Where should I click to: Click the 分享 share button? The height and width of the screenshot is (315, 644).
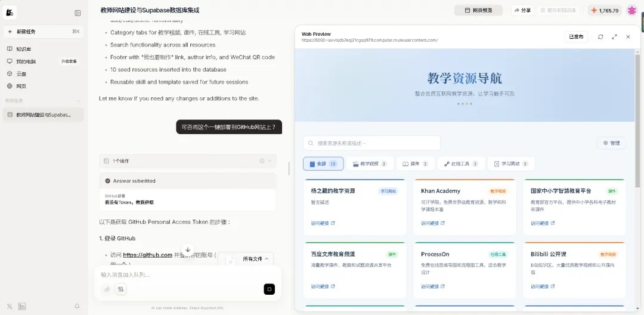tap(522, 10)
